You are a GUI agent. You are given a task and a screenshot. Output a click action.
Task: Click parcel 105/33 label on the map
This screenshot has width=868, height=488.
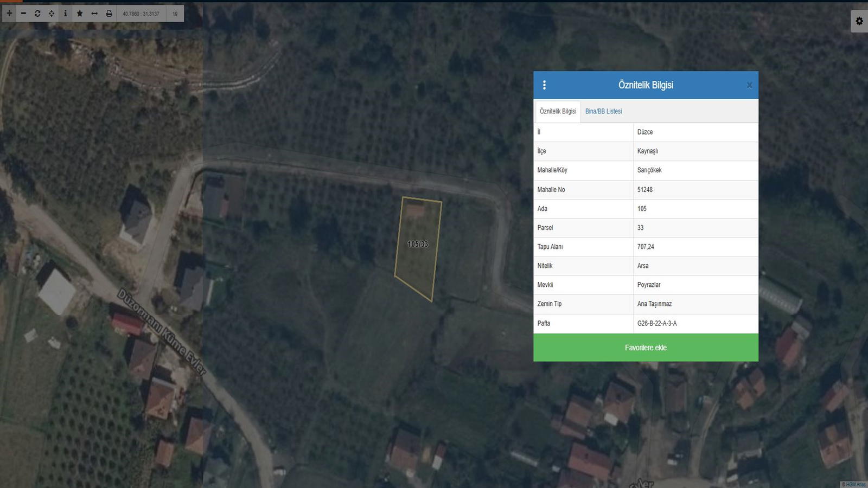[418, 244]
